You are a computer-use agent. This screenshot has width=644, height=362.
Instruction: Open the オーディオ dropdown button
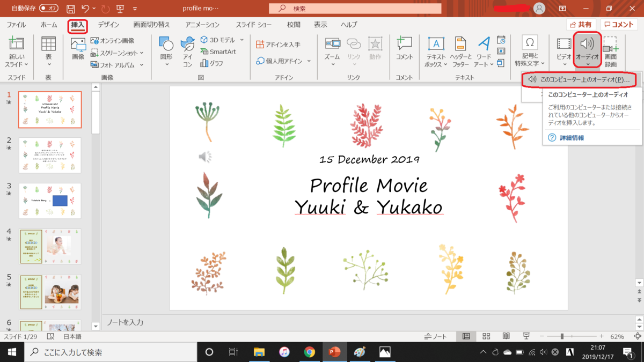[x=587, y=51]
